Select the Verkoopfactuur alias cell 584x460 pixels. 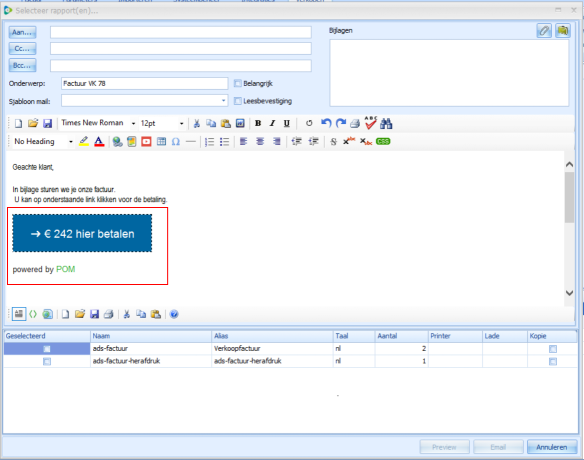272,349
